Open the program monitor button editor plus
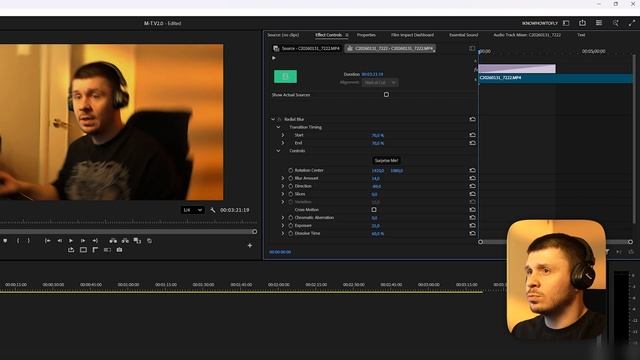The image size is (640, 360). [250, 245]
